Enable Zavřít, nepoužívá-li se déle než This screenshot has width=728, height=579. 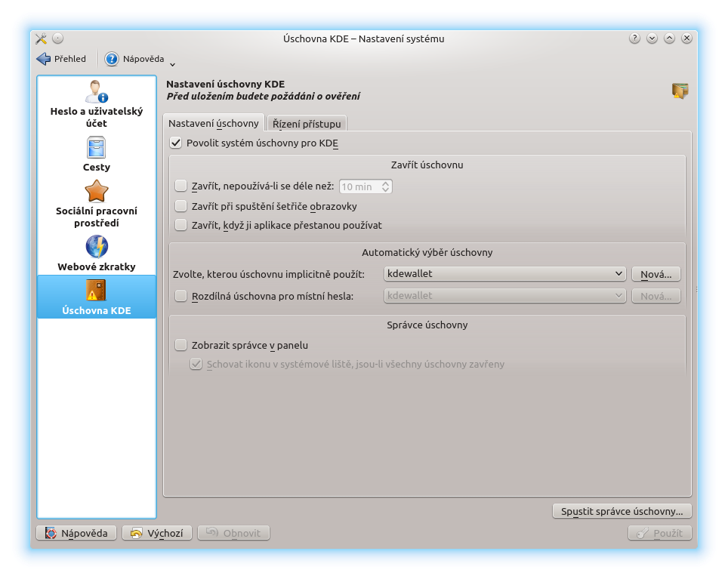(180, 186)
